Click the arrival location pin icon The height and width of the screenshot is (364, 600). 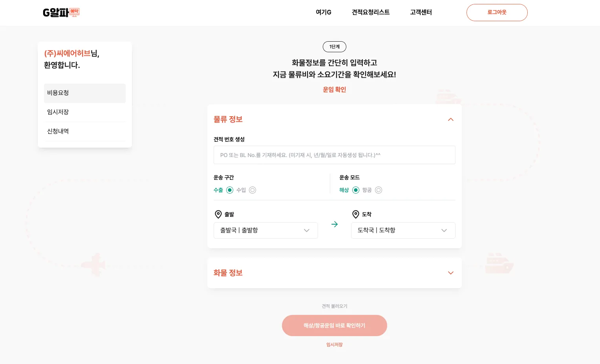pos(356,214)
